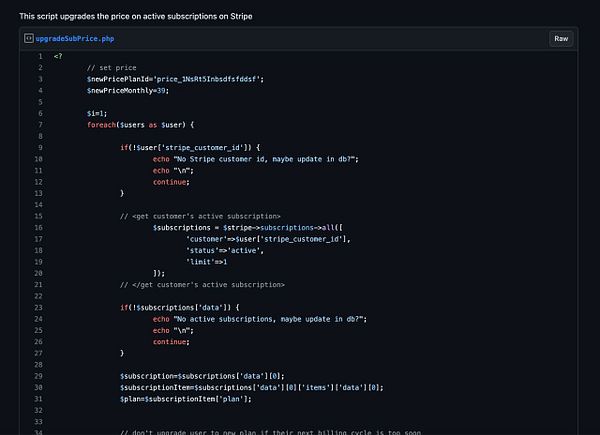Click line number 23 in the gutter

coord(38,308)
